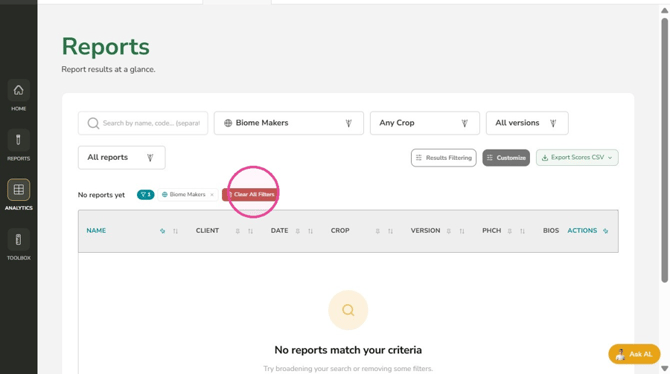Click the pin icon beside ACTIONS column

(x=605, y=231)
